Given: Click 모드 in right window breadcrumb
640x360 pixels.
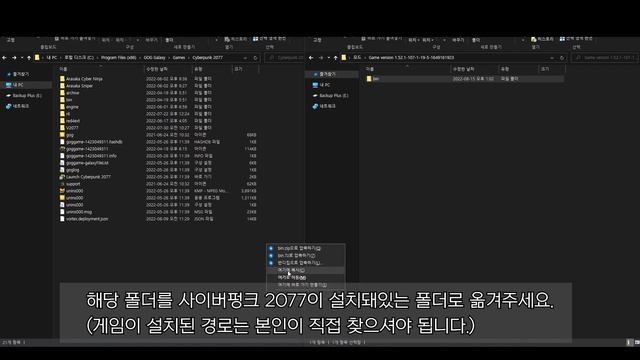Looking at the screenshot, I should coord(357,58).
